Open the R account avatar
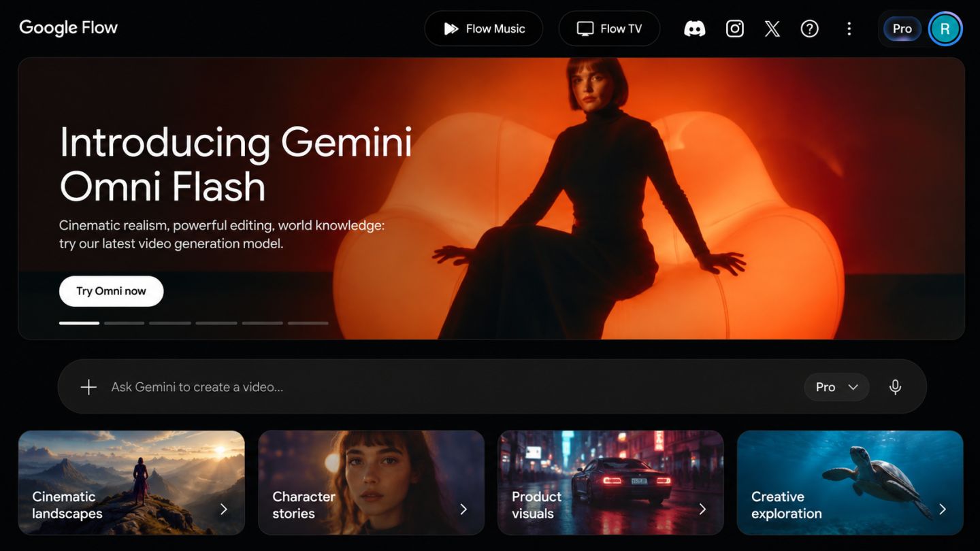The height and width of the screenshot is (551, 980). pos(945,29)
